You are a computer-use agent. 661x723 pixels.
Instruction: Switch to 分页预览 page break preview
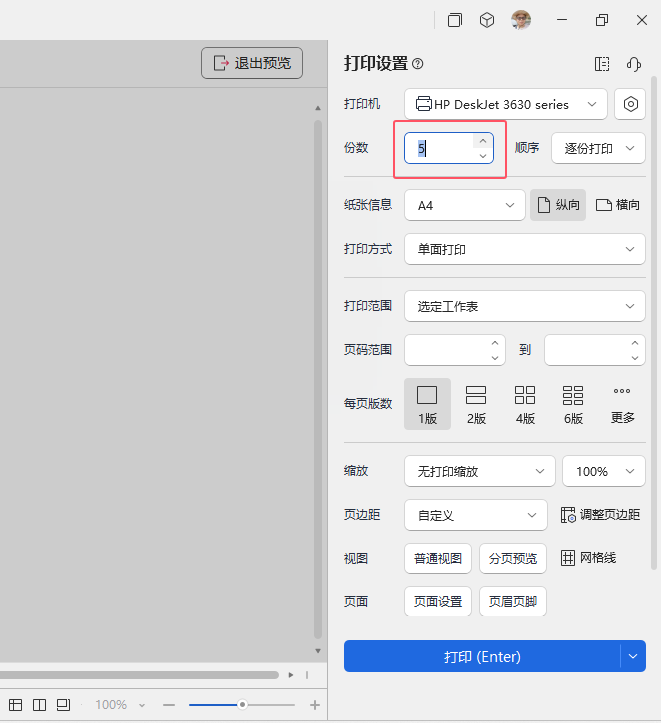point(513,558)
